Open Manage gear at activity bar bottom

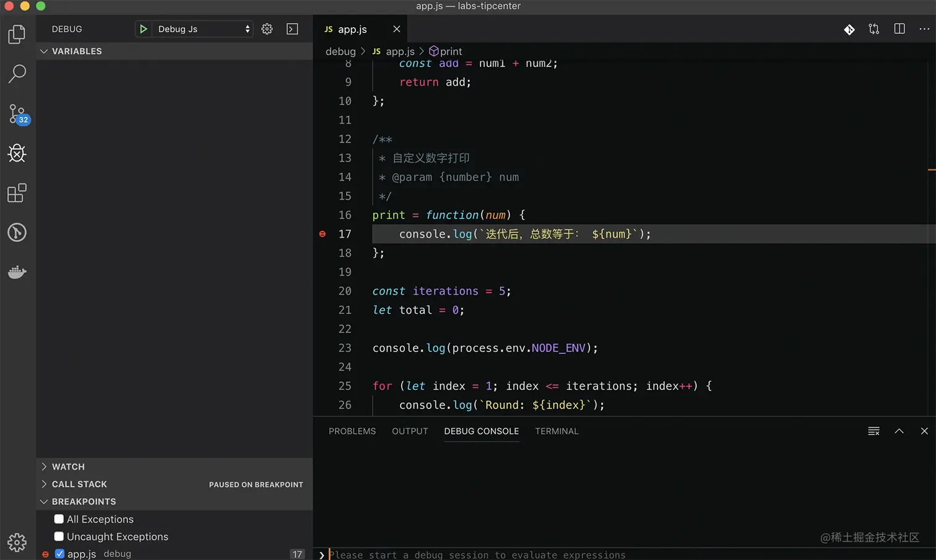pyautogui.click(x=17, y=543)
